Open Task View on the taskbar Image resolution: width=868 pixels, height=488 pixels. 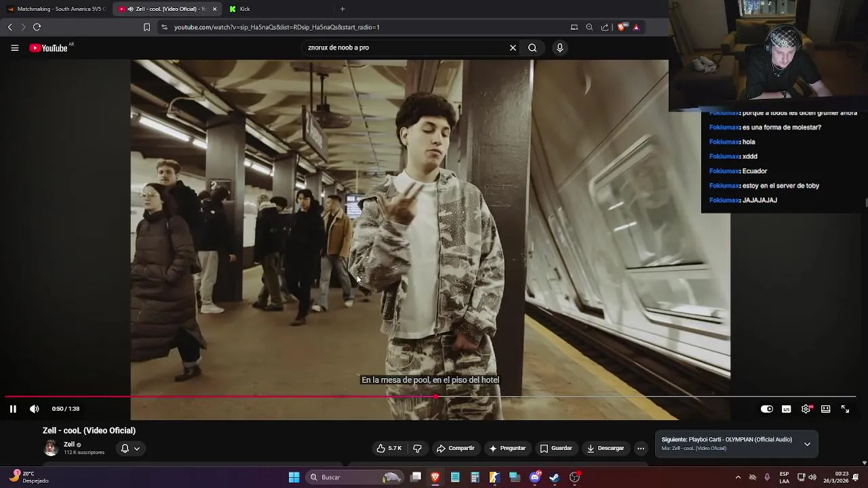coord(416,477)
